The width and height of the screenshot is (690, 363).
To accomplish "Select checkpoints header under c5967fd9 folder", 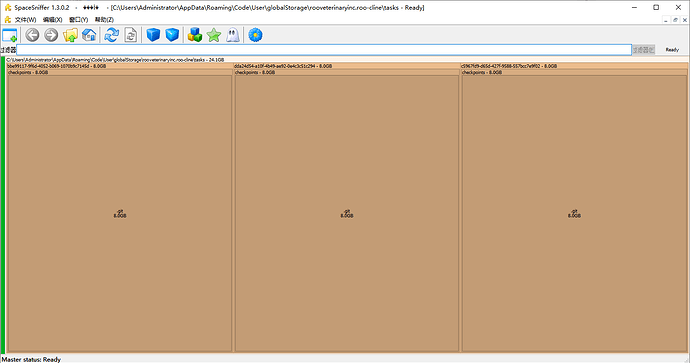I will 574,72.
